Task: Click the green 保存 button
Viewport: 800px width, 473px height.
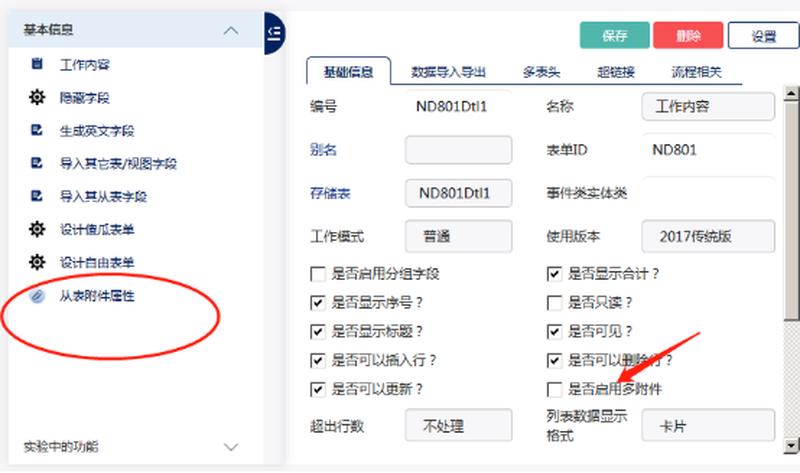Action: [x=614, y=35]
